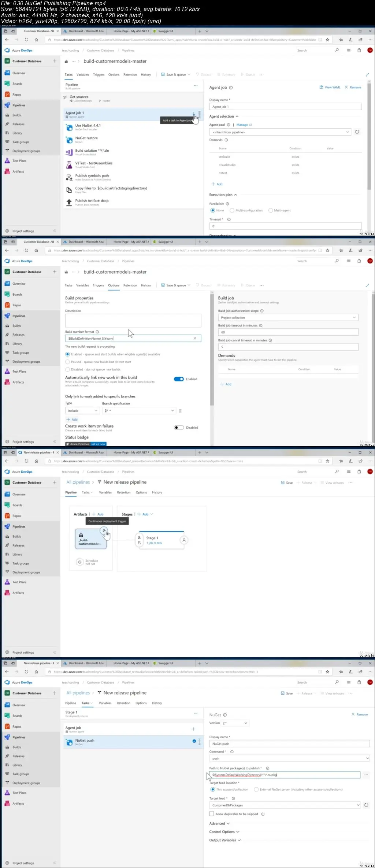Add a task to Agent job 1 with plus icon

193,114
